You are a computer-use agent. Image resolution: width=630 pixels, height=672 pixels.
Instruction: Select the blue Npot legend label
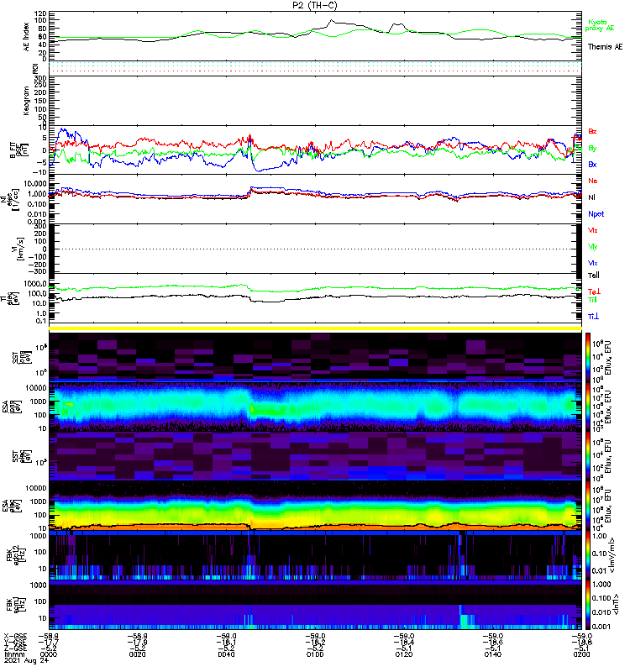pyautogui.click(x=596, y=214)
